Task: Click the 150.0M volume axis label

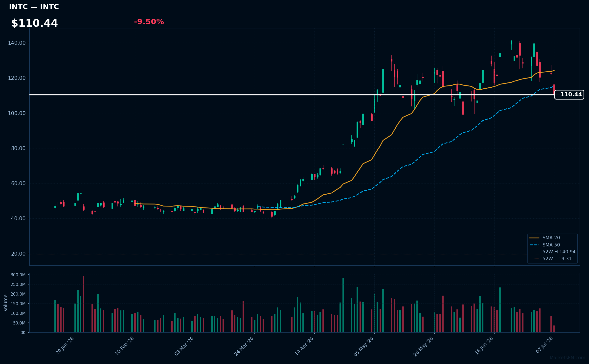Action: point(18,304)
